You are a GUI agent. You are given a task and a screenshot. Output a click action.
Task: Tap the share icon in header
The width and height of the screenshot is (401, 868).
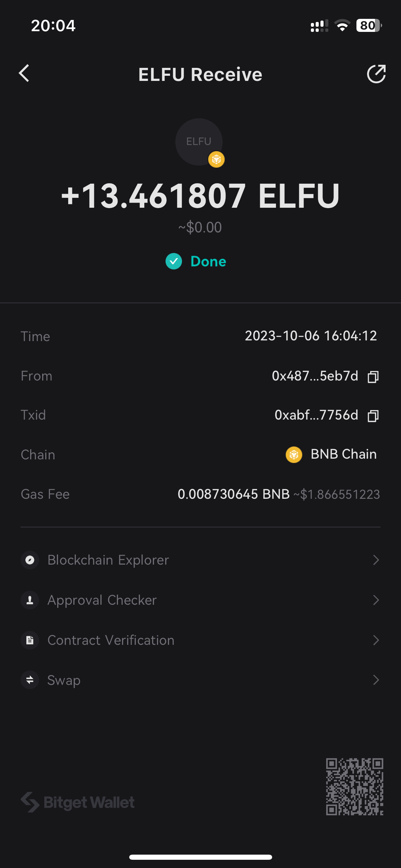click(x=376, y=74)
